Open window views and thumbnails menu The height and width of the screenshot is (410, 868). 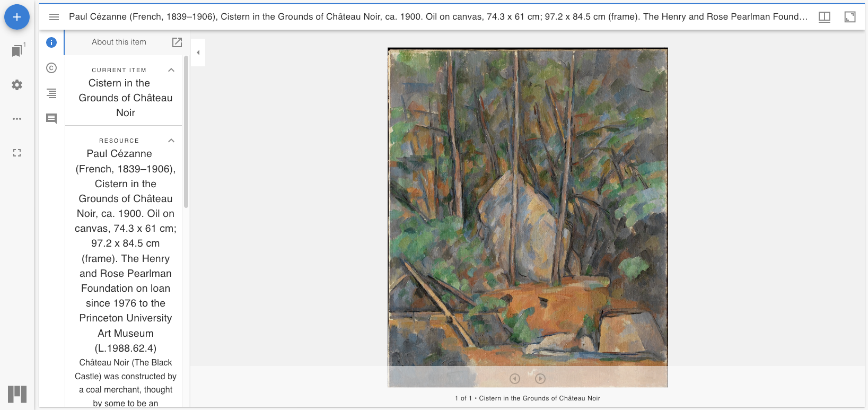coord(825,17)
